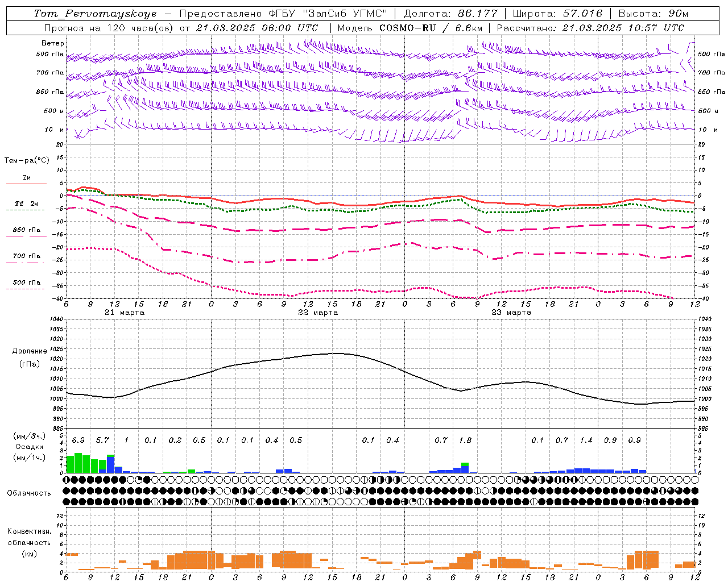Click the 1040 value on left pressure axis
This screenshot has width=728, height=582.
(x=57, y=319)
